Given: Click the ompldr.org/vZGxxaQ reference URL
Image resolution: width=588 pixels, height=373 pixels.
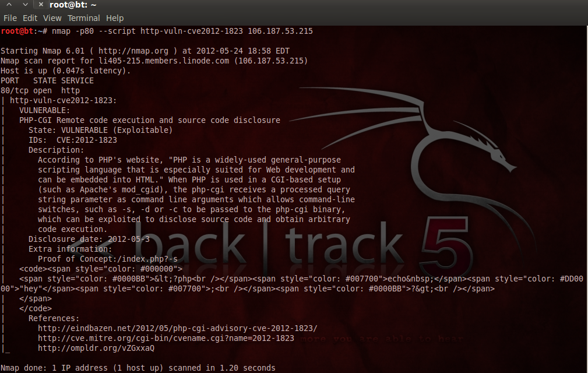Looking at the screenshot, I should (x=96, y=349).
